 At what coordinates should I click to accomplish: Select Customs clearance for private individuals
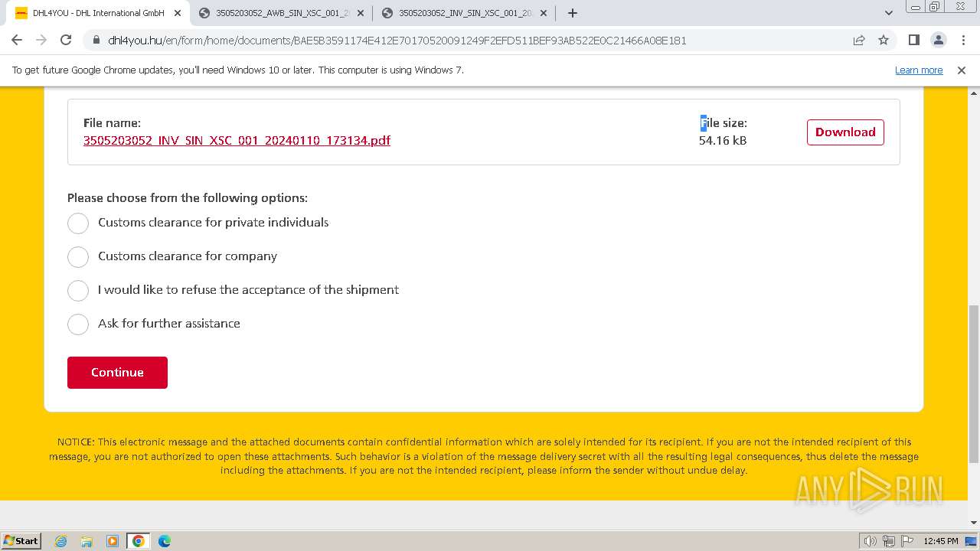click(x=78, y=223)
